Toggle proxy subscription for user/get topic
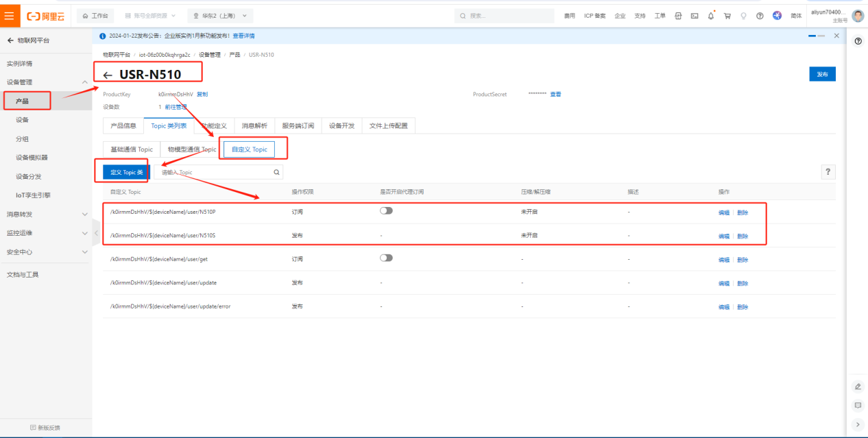This screenshot has height=438, width=868. [387, 258]
